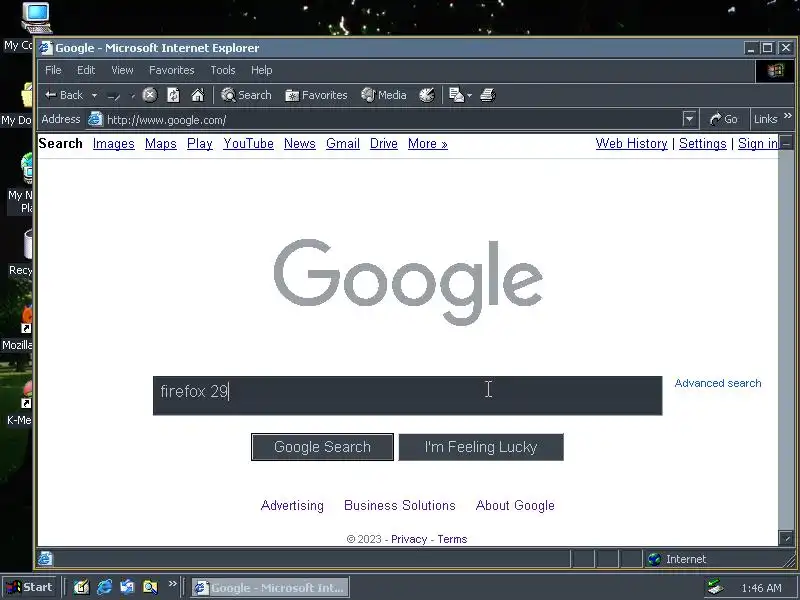
Task: Open the Favorites menu
Action: click(x=171, y=70)
